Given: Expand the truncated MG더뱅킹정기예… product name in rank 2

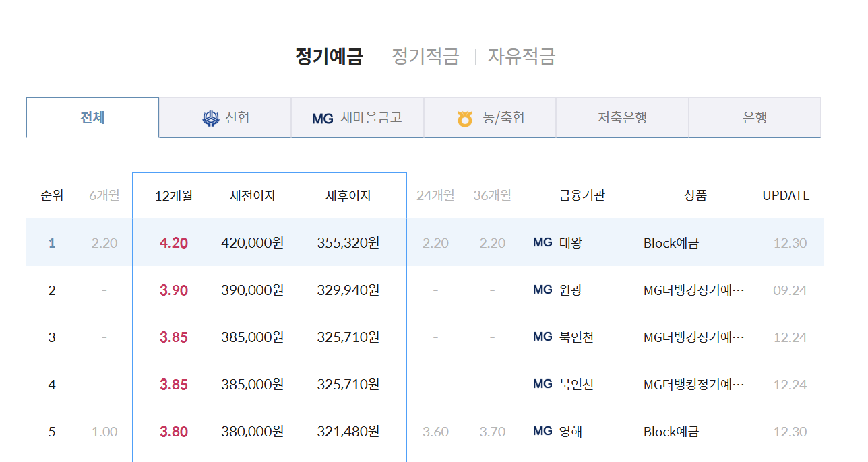Looking at the screenshot, I should click(694, 290).
